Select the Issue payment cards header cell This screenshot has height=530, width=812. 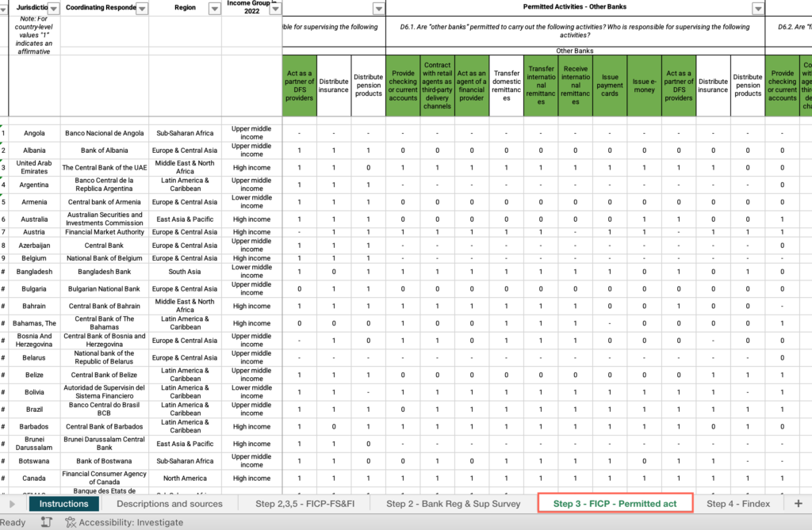(610, 86)
